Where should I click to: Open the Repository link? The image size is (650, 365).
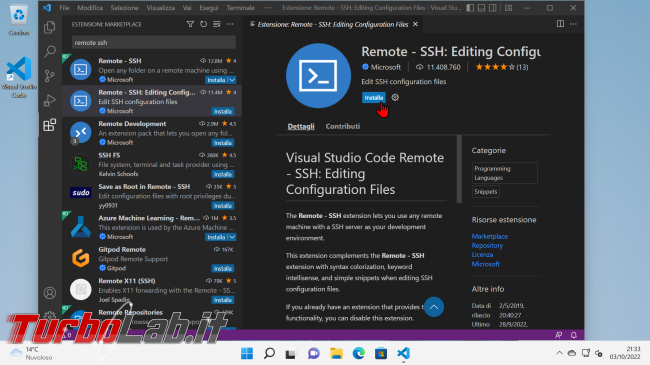[487, 245]
